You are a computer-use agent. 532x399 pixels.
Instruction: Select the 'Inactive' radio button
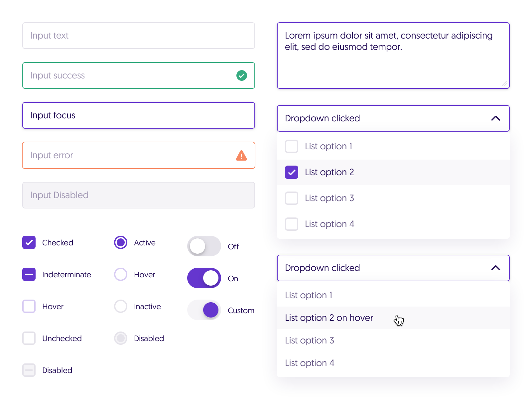[120, 306]
